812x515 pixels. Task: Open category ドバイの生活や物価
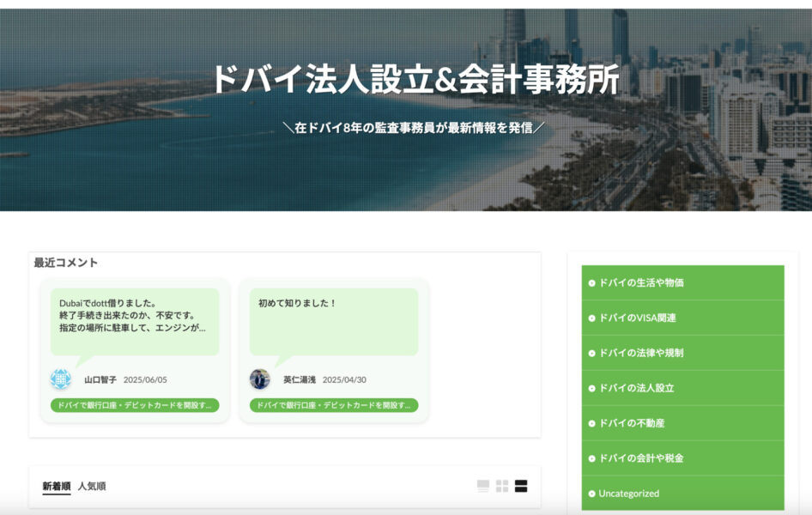tap(682, 282)
